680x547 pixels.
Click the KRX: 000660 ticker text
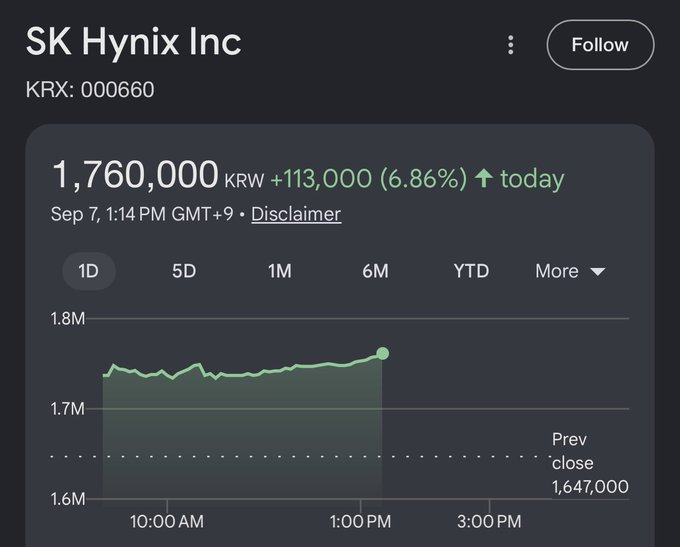90,90
